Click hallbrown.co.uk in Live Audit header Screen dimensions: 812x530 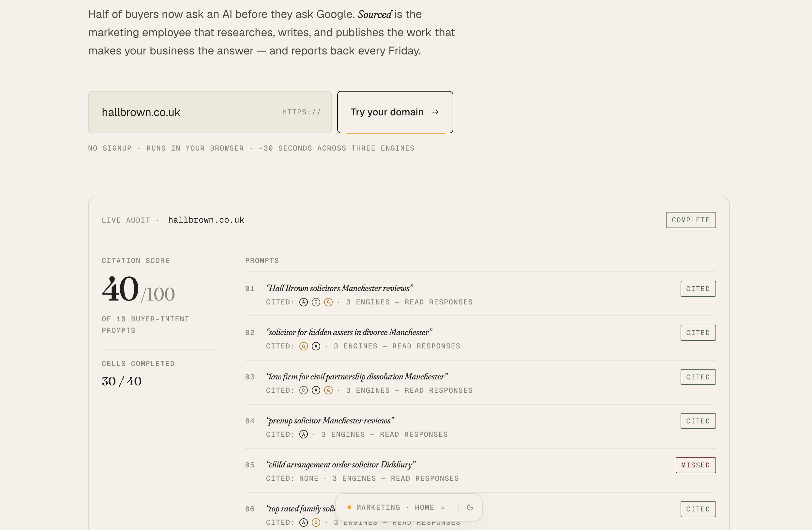pos(206,220)
